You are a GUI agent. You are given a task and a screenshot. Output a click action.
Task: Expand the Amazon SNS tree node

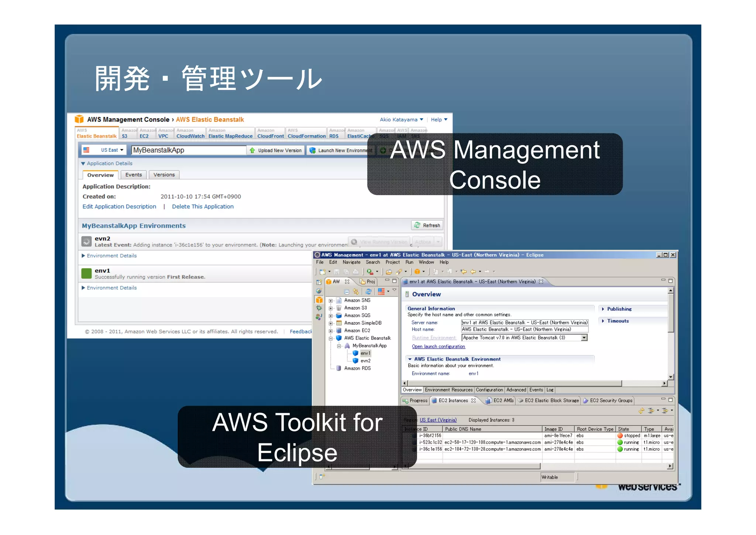331,301
